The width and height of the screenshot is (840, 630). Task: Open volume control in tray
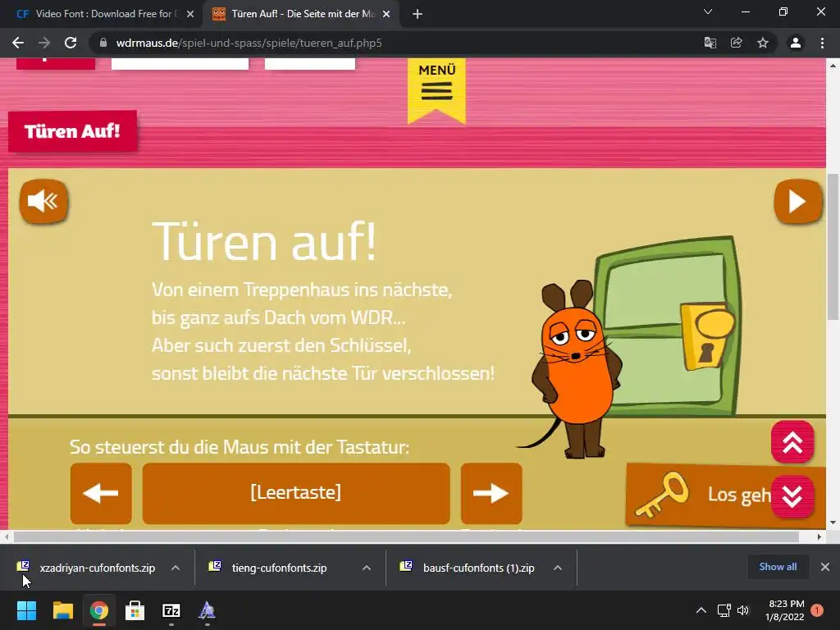tap(743, 610)
